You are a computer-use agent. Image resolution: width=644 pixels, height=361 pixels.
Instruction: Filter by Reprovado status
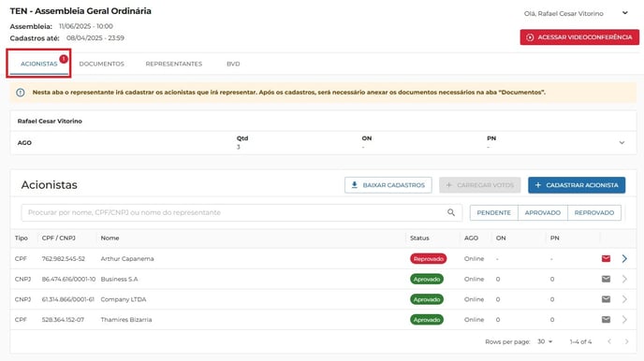pyautogui.click(x=593, y=213)
